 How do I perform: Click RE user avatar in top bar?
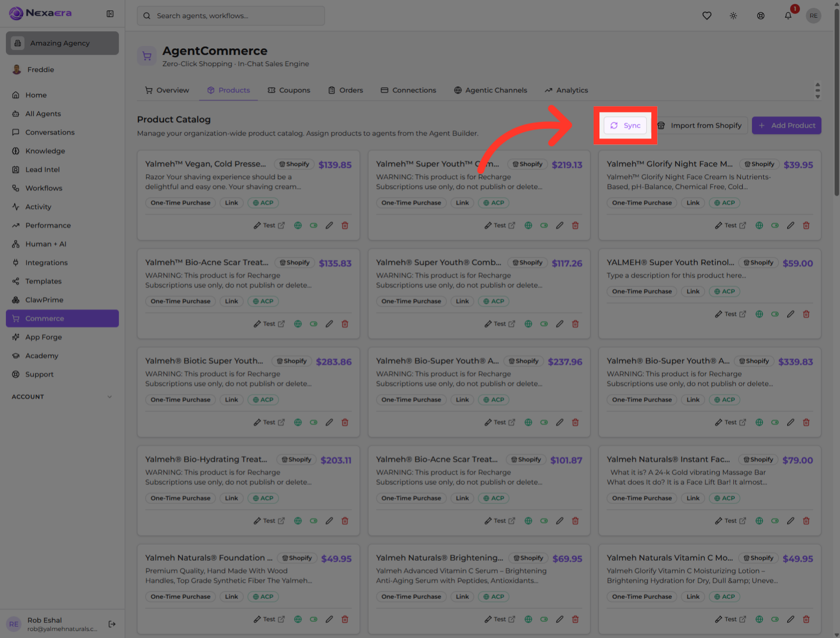point(813,16)
